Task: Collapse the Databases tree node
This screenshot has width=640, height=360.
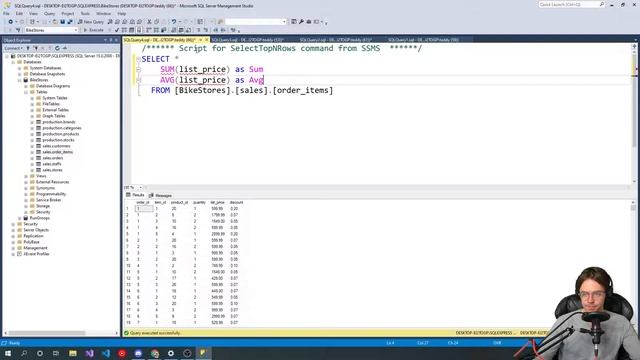Action: [x=13, y=62]
